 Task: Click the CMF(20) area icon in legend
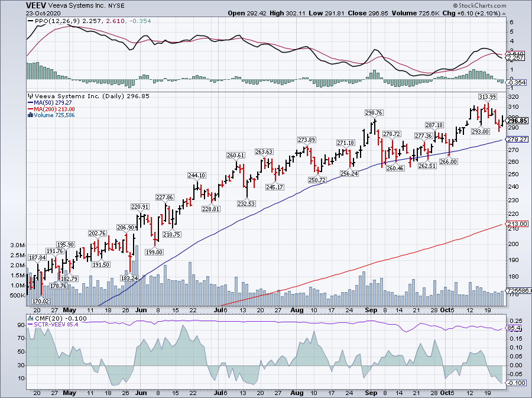pos(31,318)
